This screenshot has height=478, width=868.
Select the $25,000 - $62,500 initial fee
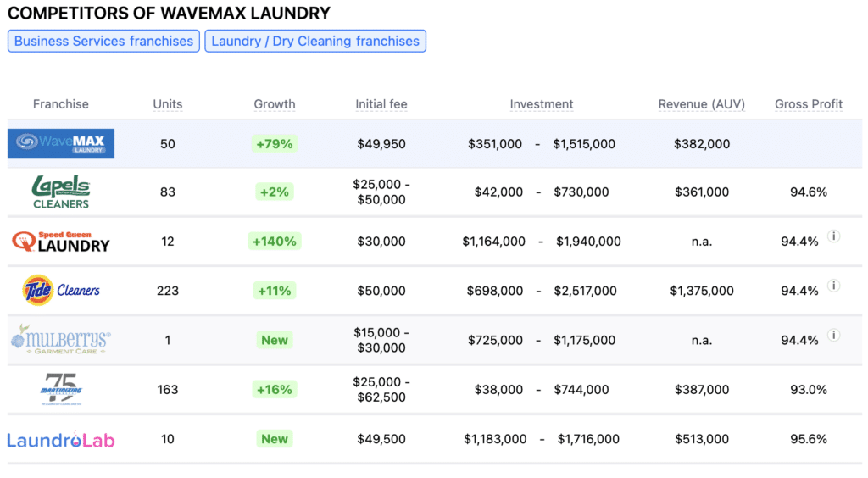coord(381,390)
